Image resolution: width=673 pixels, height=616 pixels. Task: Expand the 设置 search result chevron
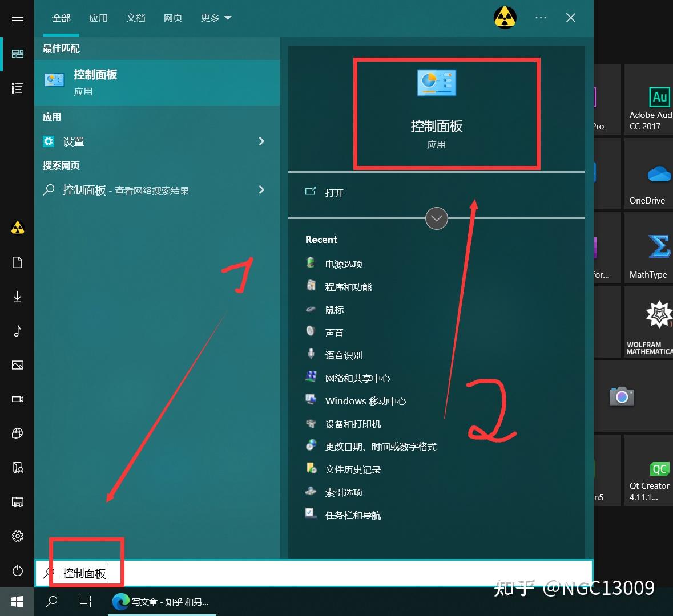261,141
